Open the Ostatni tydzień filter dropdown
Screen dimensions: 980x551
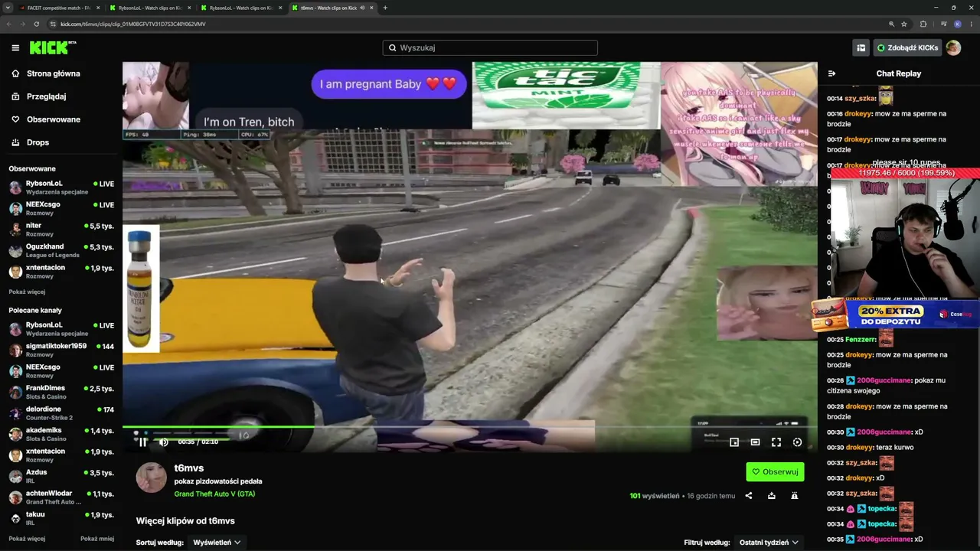coord(769,543)
